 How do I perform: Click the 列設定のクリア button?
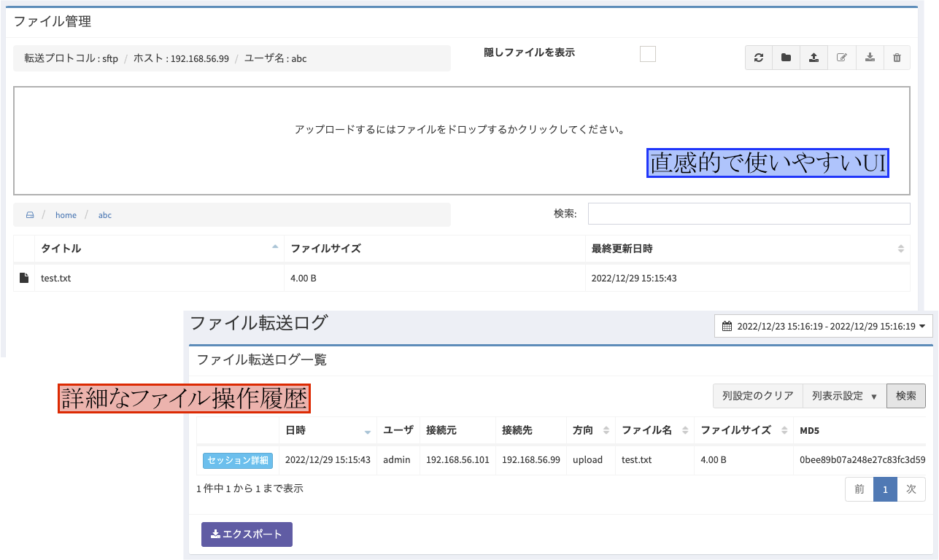coord(757,396)
